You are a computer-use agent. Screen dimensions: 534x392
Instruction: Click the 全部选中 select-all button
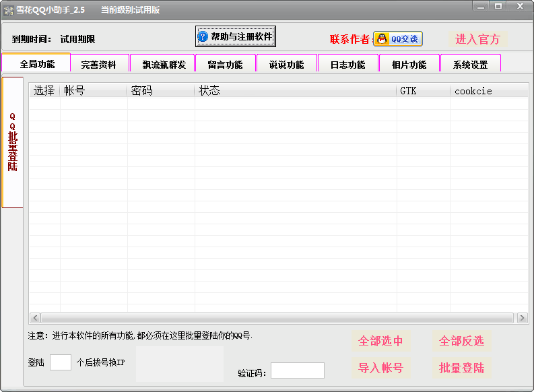point(380,341)
